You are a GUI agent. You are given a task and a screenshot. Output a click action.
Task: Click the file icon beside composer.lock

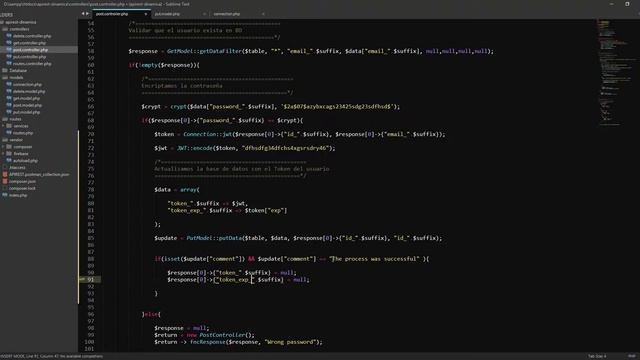coord(5,188)
